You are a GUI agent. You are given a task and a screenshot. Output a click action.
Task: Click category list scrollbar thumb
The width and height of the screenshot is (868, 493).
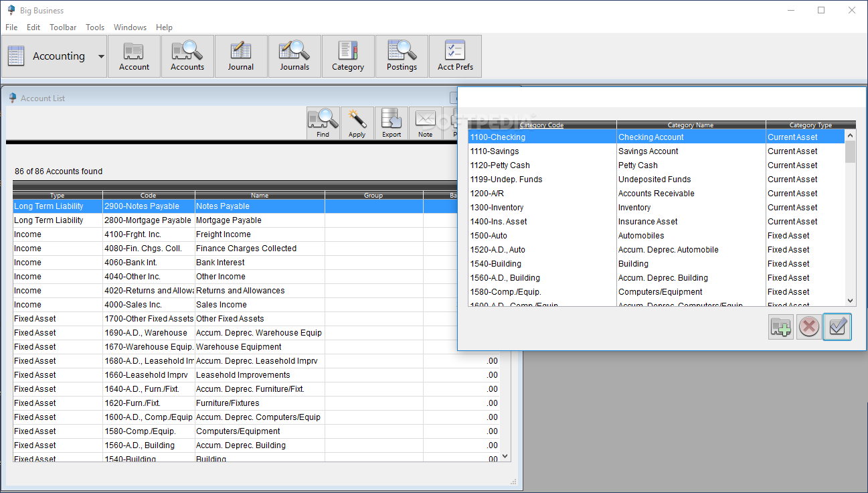coord(850,151)
